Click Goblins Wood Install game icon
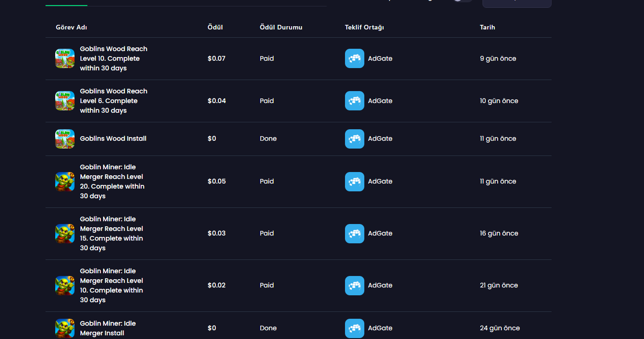 coord(65,139)
